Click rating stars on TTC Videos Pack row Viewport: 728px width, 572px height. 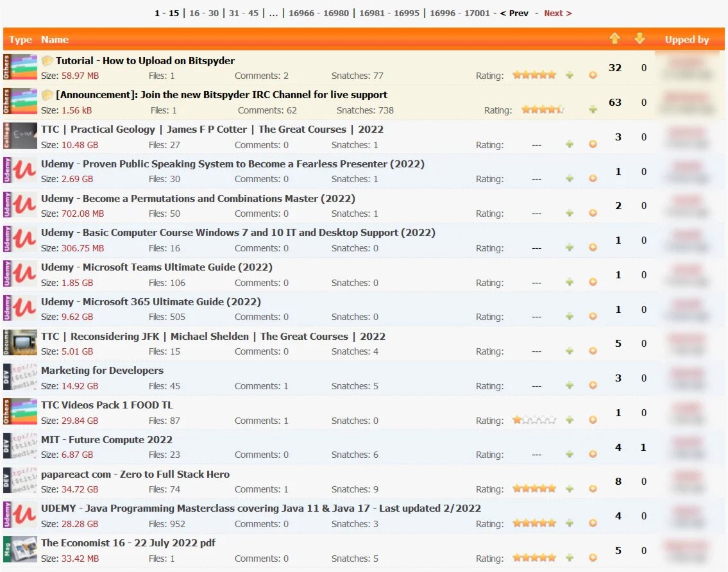(x=534, y=420)
